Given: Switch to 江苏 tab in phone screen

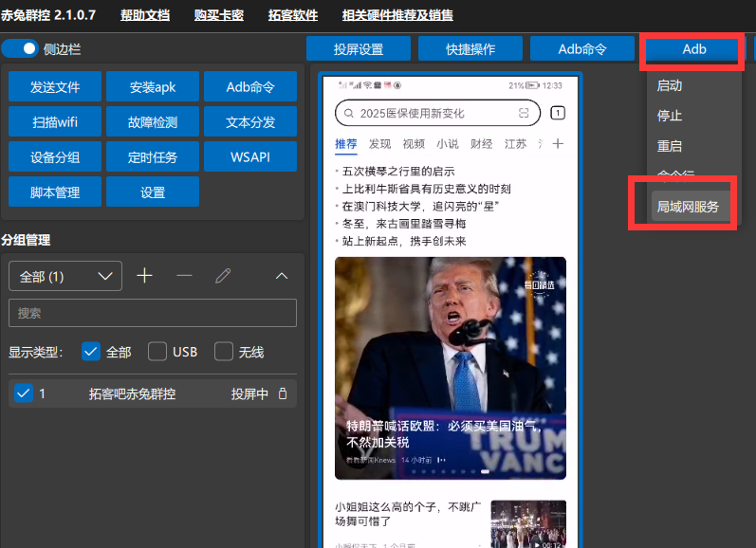Looking at the screenshot, I should pyautogui.click(x=515, y=143).
